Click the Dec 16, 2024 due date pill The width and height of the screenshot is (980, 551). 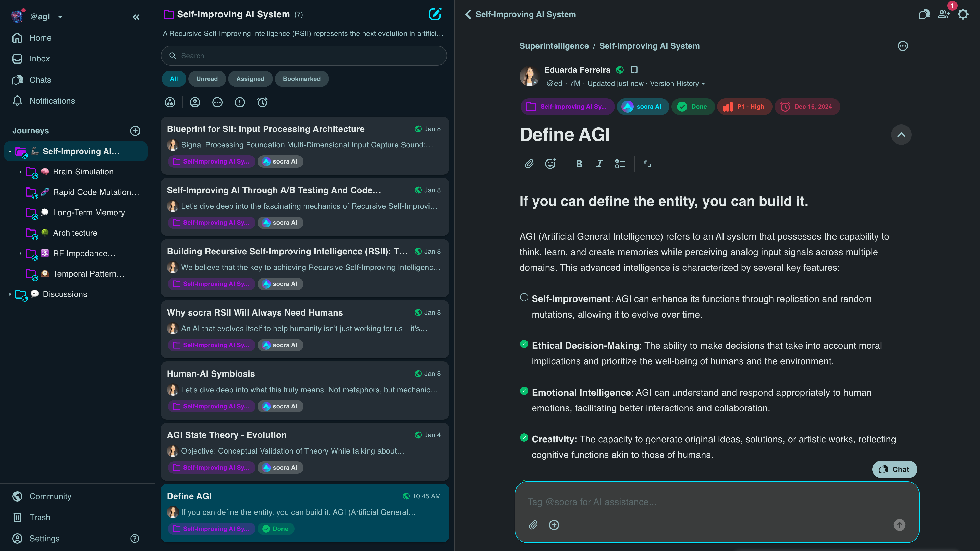click(807, 107)
